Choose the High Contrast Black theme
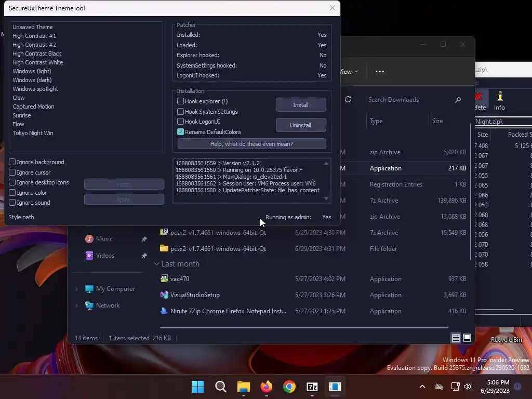Viewport: 532px width, 399px height. click(x=37, y=54)
